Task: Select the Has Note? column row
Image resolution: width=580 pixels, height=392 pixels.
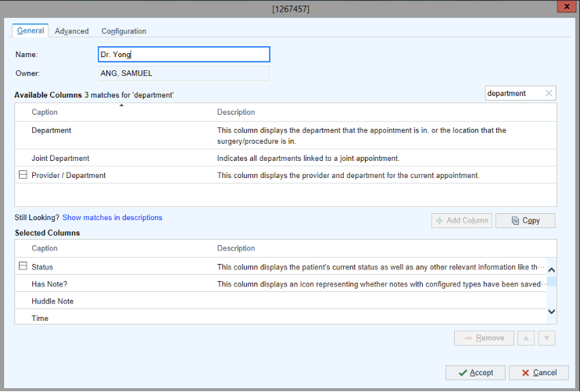Action: tap(281, 283)
